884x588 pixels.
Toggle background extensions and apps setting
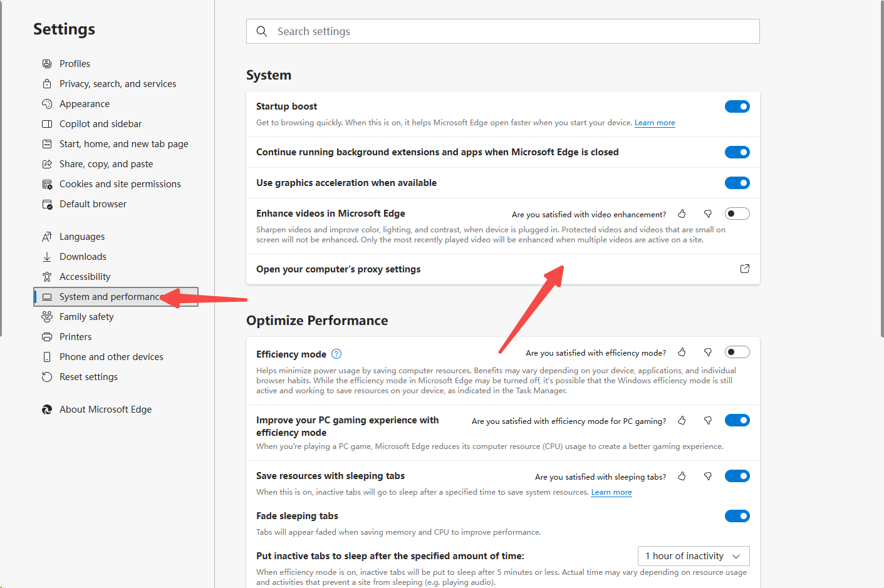737,152
